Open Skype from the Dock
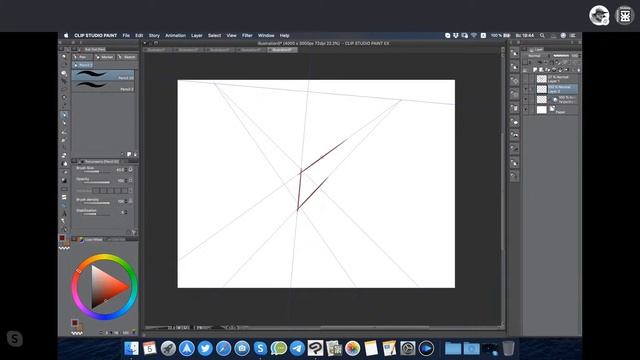 260,348
